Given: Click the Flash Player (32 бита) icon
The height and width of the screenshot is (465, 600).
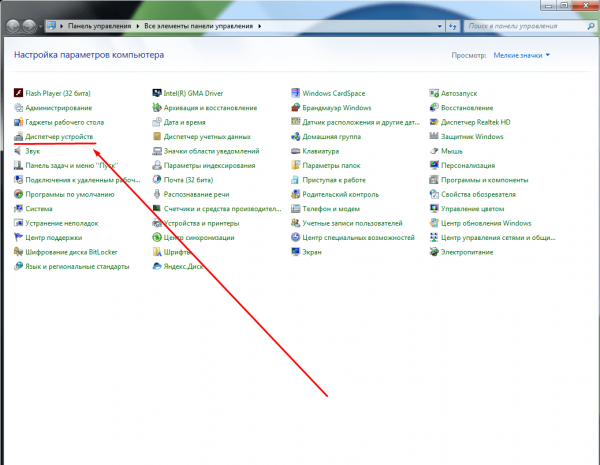Looking at the screenshot, I should click(18, 93).
